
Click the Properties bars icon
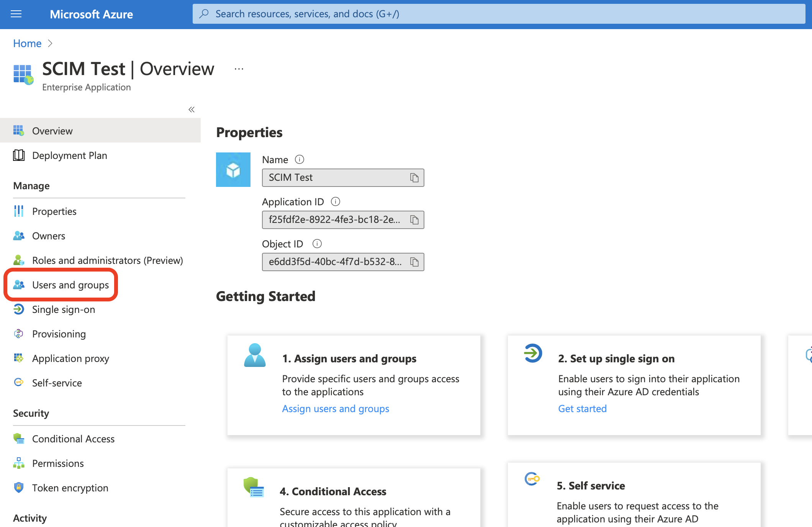pyautogui.click(x=19, y=211)
